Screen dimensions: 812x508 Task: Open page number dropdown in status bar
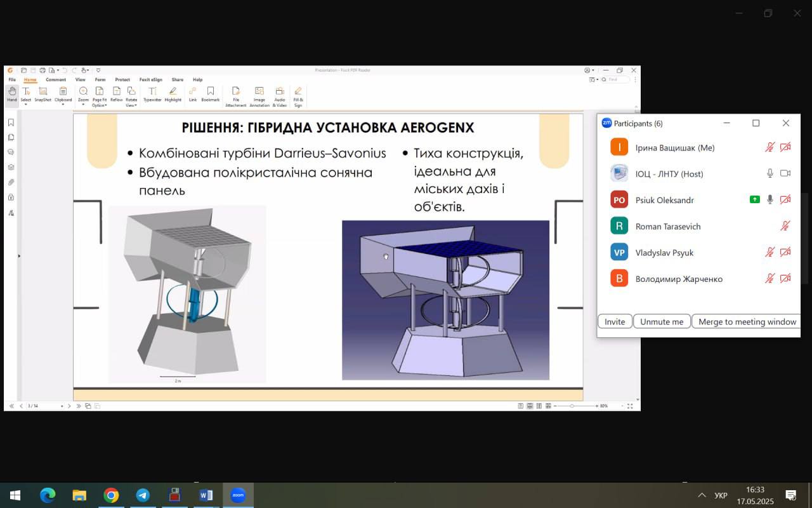click(62, 406)
